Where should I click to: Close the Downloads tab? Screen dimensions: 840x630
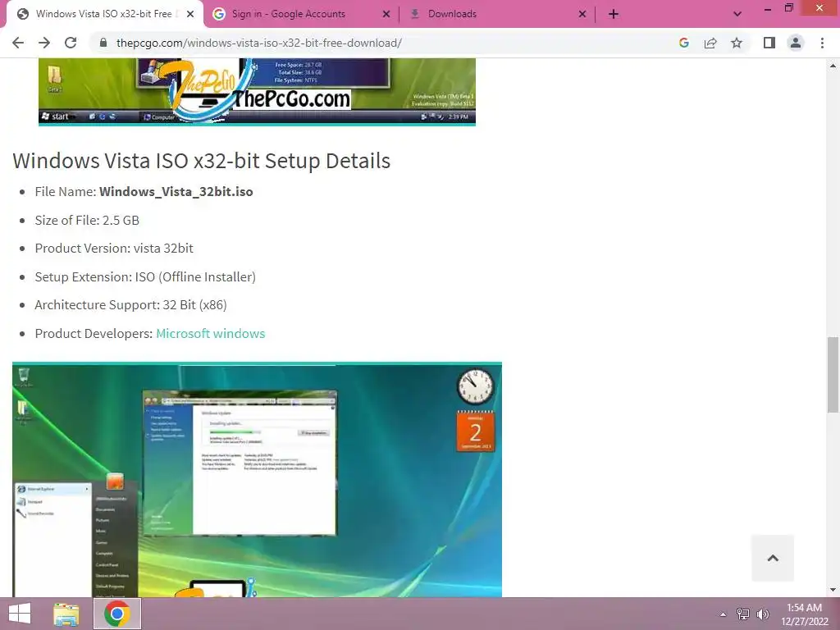(x=582, y=14)
